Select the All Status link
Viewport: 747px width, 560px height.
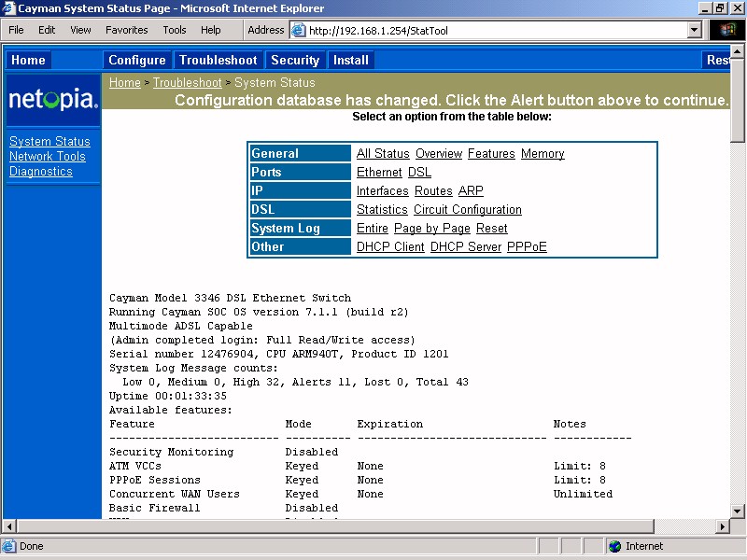383,153
